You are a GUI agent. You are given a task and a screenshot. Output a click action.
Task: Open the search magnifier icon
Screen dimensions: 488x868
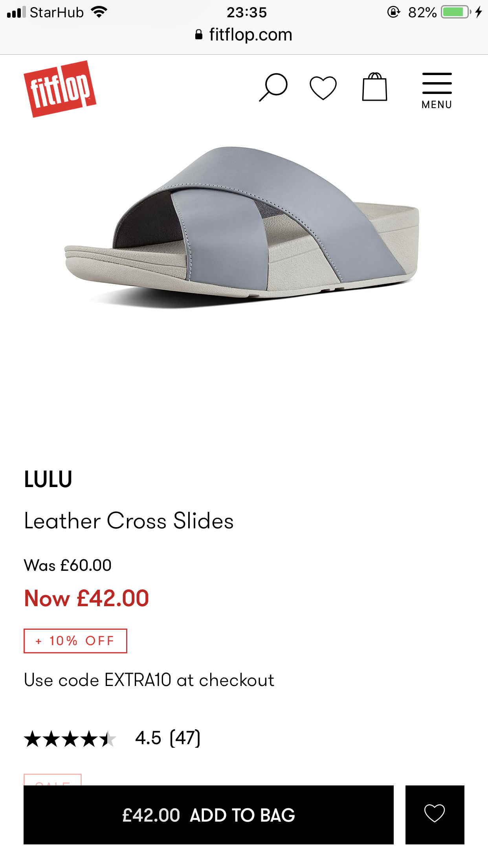click(x=273, y=87)
